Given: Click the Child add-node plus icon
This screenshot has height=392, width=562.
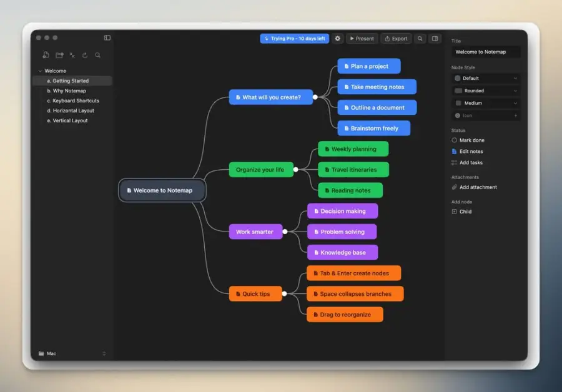Looking at the screenshot, I should click(454, 212).
